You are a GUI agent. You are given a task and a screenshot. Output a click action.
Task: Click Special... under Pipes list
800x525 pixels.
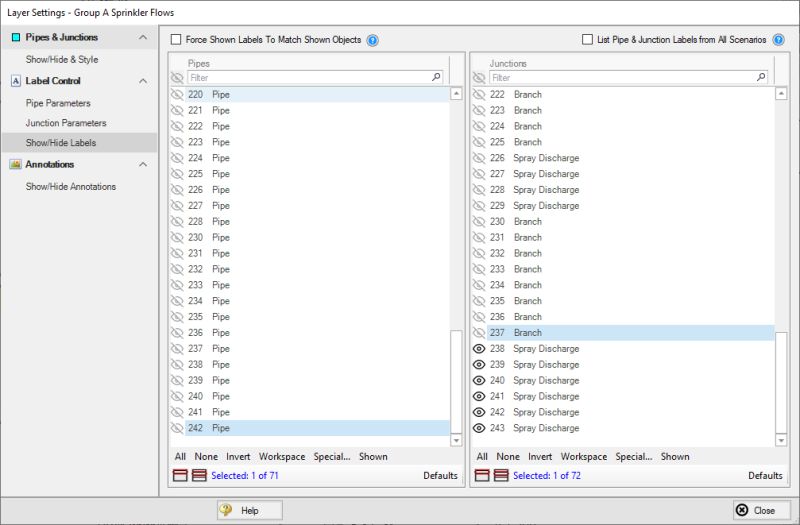(332, 457)
